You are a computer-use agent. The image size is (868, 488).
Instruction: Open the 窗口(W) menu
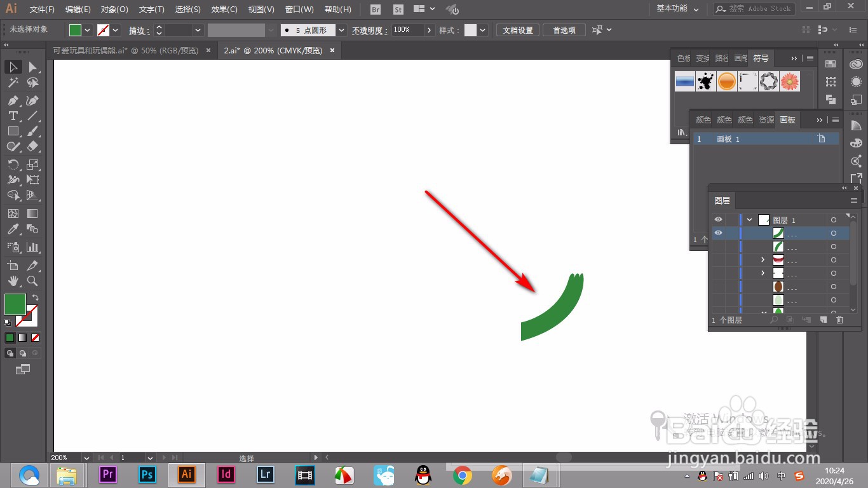(x=299, y=10)
